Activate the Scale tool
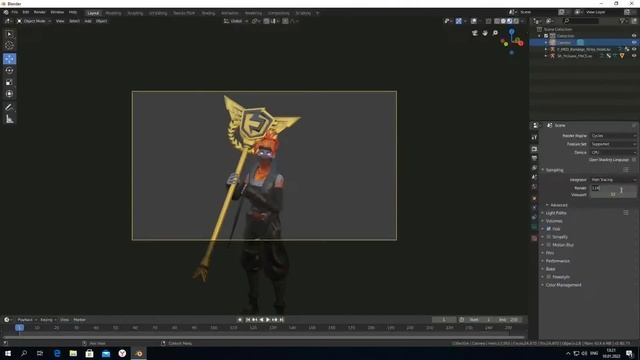This screenshot has width=640, height=360. click(9, 82)
